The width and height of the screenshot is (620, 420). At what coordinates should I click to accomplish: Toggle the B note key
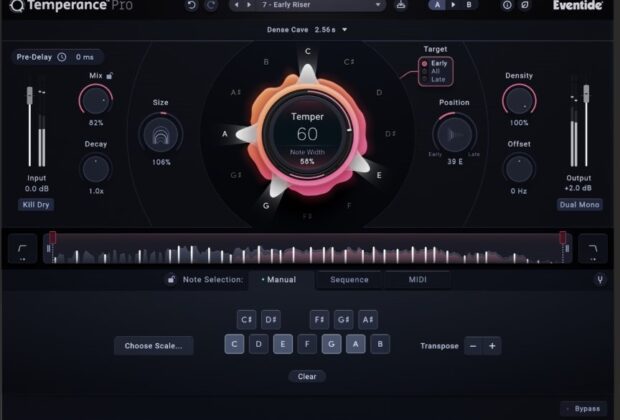coord(380,344)
